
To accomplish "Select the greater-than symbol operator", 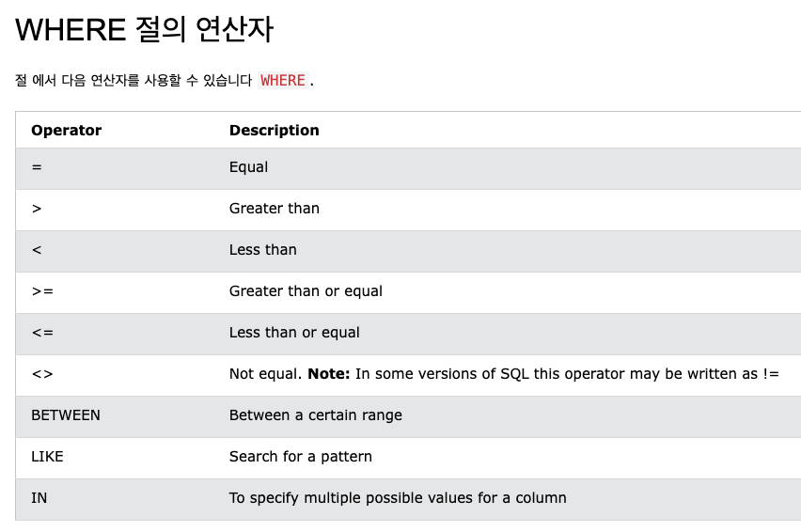I will click(37, 209).
